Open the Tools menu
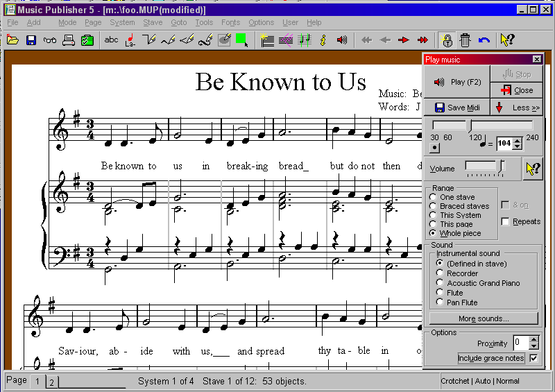The width and height of the screenshot is (555, 392). (204, 22)
